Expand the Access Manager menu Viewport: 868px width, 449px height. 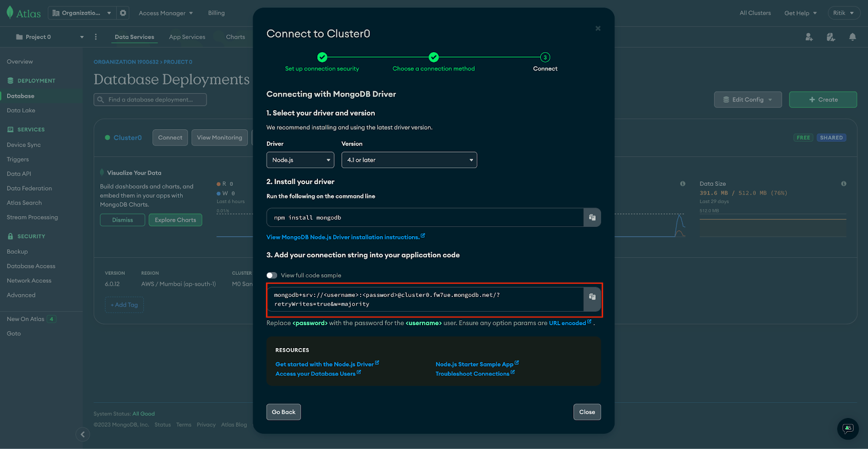click(x=165, y=13)
